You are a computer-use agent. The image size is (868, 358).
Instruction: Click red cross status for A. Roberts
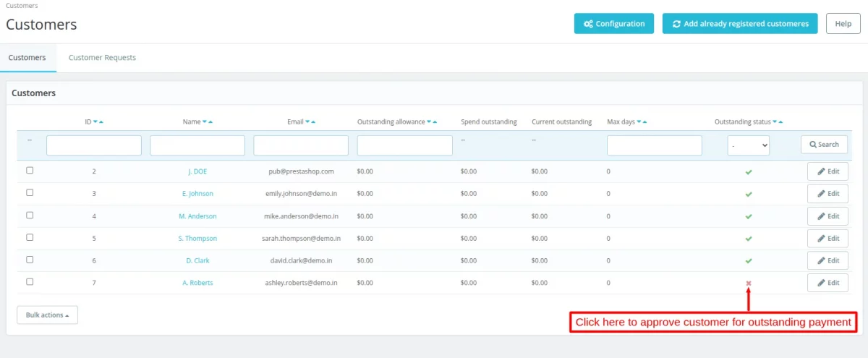tap(749, 283)
